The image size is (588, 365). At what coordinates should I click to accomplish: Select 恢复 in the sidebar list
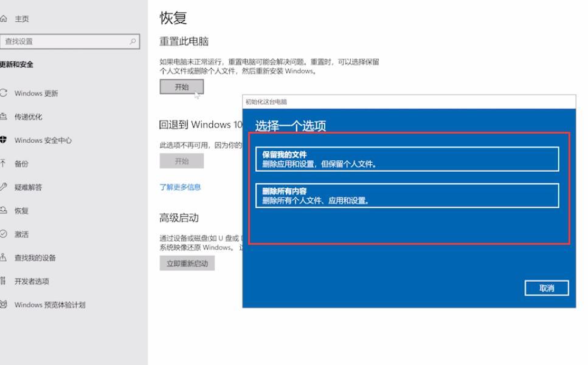point(21,211)
